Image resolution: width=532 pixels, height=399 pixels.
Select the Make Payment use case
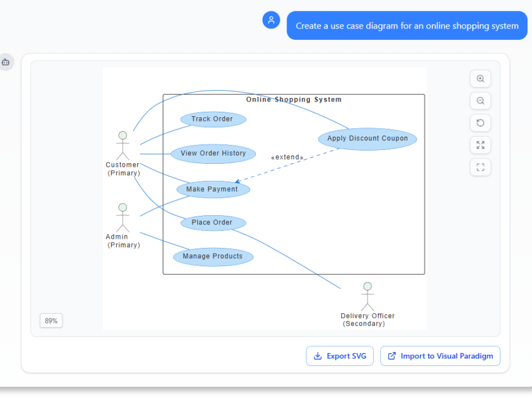coord(213,189)
